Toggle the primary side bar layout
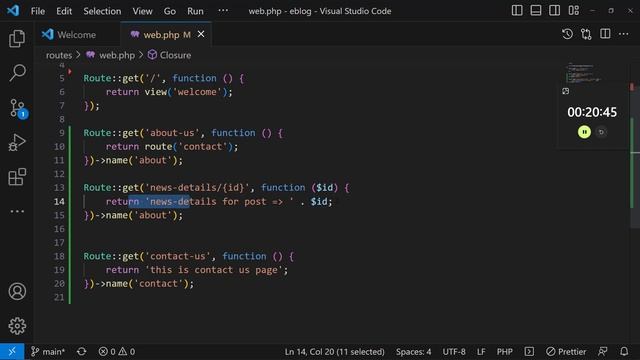This screenshot has width=640, height=360. [x=517, y=11]
